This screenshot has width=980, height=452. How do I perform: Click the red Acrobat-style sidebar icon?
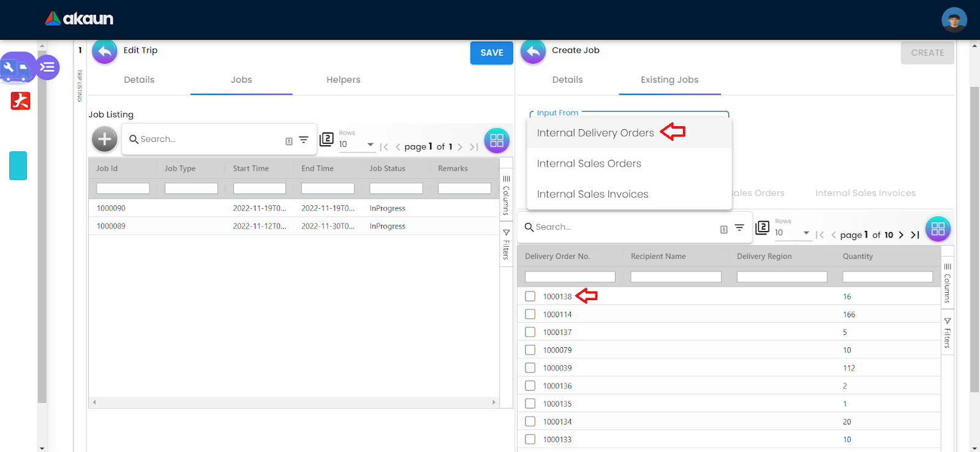click(x=20, y=100)
